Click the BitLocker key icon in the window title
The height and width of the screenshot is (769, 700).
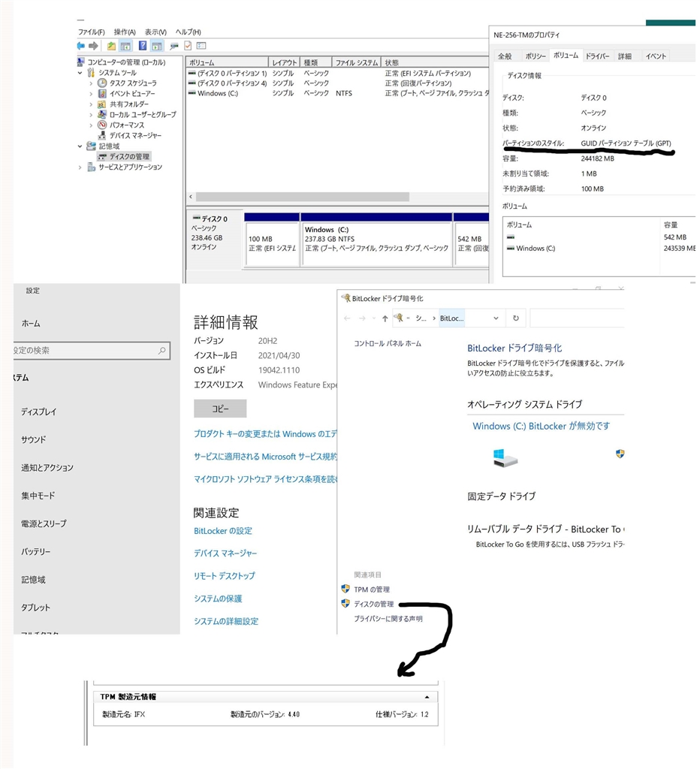(x=345, y=297)
